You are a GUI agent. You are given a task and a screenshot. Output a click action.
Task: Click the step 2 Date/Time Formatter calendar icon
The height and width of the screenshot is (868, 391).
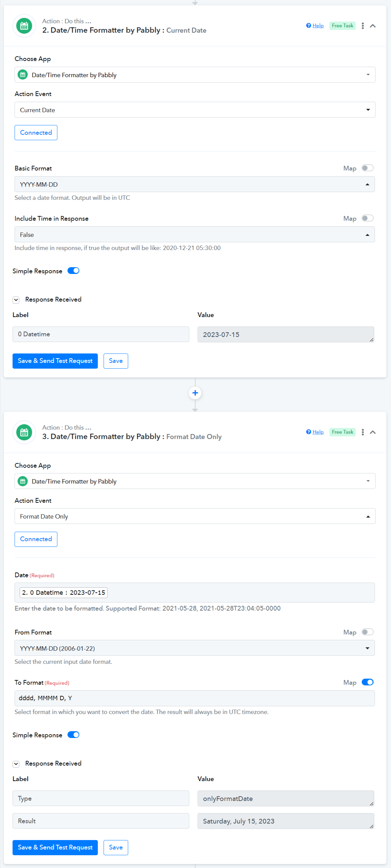[x=24, y=26]
